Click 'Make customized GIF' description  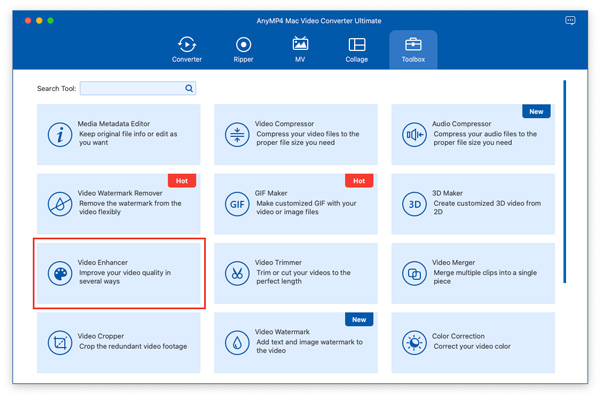(306, 207)
